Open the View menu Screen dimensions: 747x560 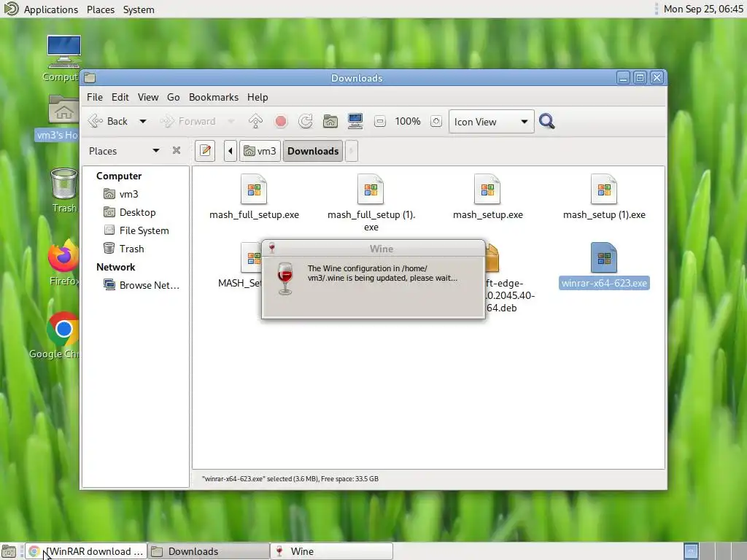(x=147, y=97)
